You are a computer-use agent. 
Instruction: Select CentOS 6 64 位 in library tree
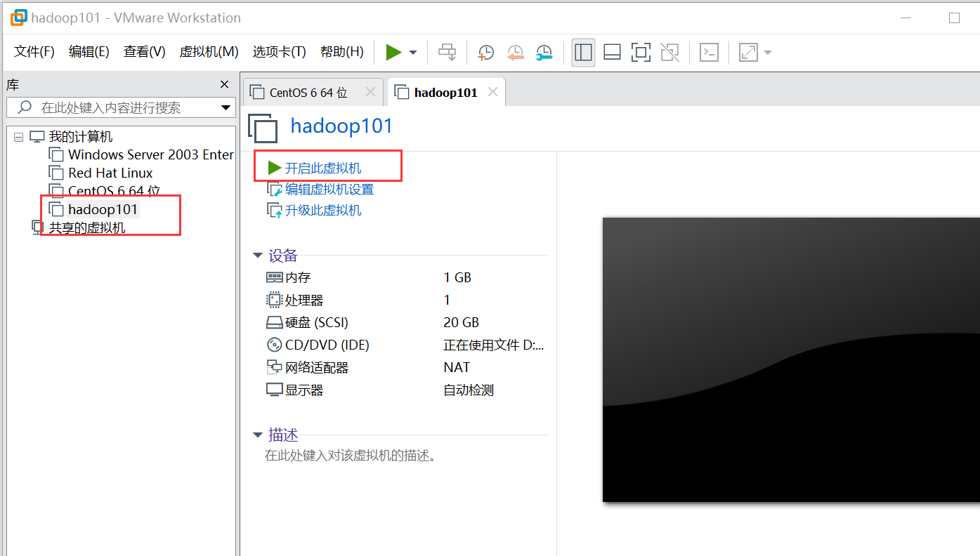pyautogui.click(x=114, y=191)
